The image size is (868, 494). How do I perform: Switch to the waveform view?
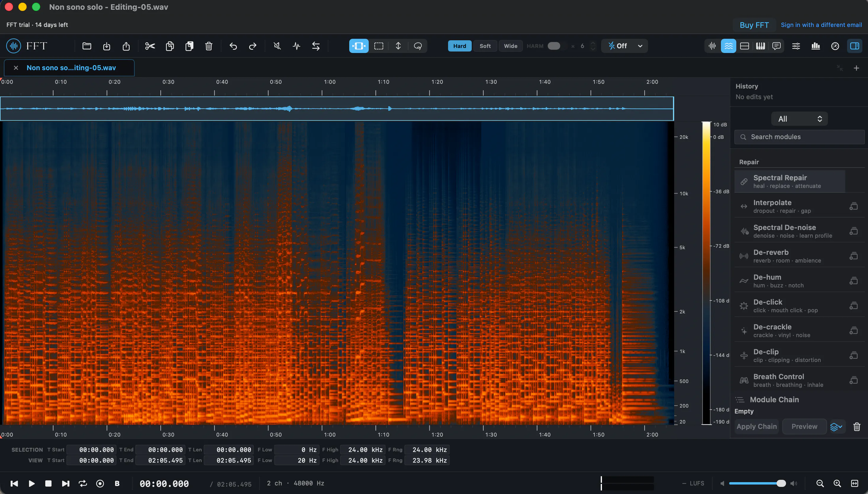click(712, 46)
